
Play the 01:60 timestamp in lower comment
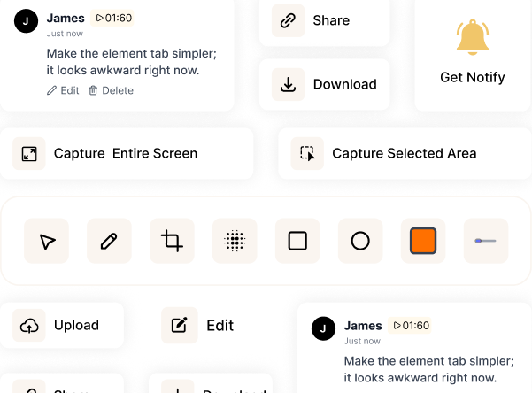[x=410, y=326]
